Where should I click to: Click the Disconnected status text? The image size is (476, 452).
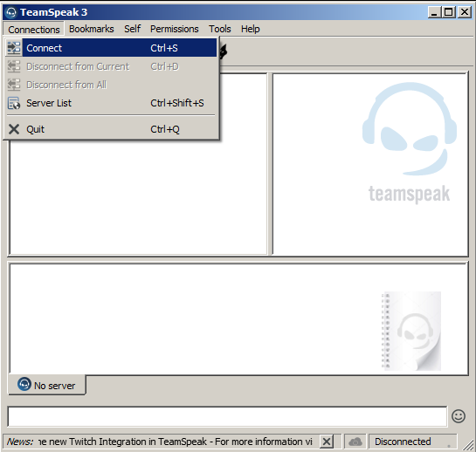click(x=403, y=442)
